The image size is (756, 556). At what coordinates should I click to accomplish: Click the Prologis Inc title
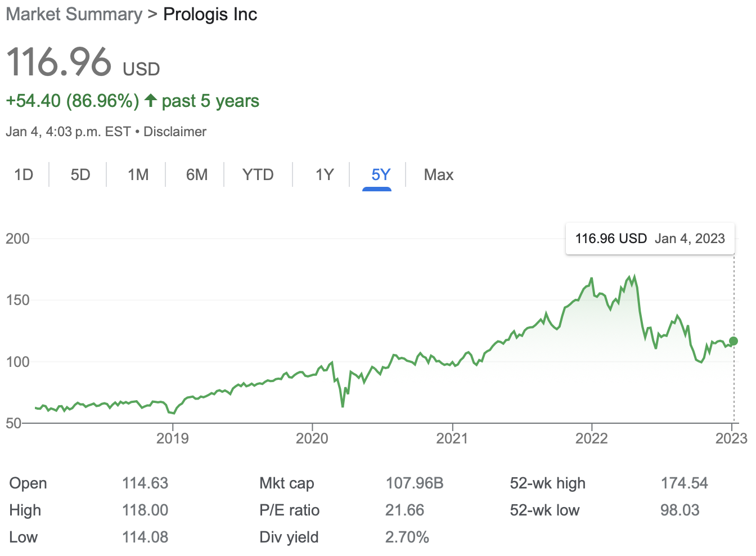[x=210, y=15]
